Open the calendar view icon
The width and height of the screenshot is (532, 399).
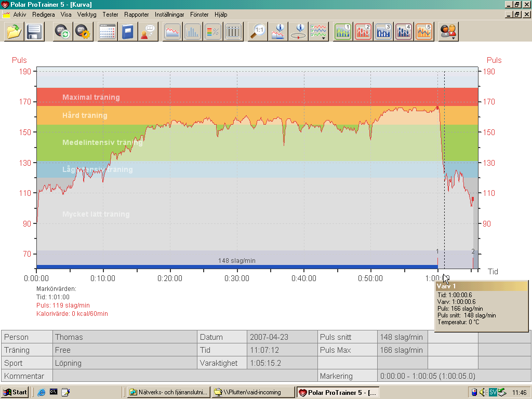tap(108, 32)
